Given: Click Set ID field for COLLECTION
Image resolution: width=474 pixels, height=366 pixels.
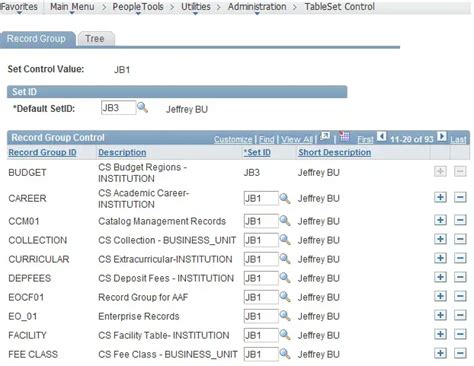Looking at the screenshot, I should click(261, 240).
